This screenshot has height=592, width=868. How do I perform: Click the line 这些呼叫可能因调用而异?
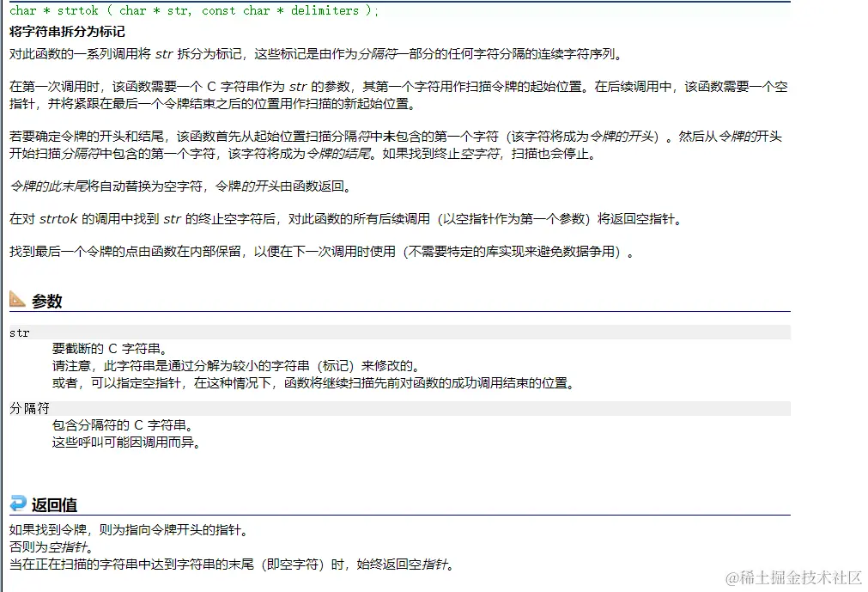tap(126, 442)
